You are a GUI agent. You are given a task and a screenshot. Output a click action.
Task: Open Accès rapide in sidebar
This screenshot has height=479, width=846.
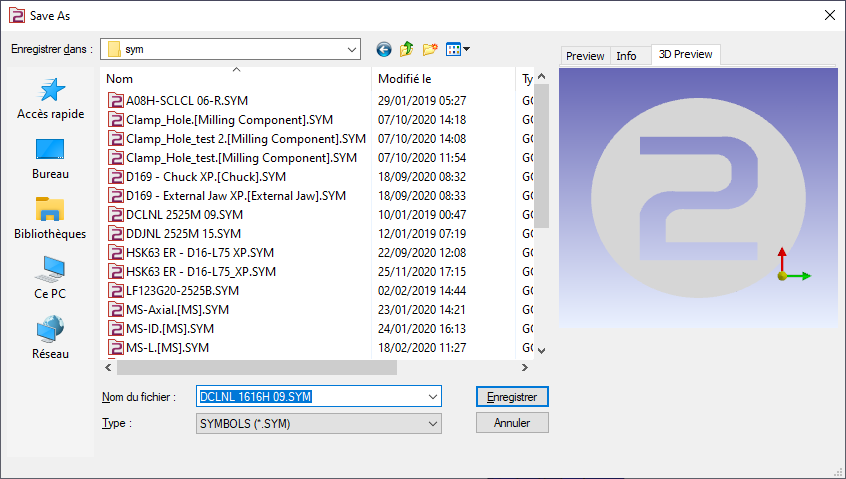coord(51,100)
